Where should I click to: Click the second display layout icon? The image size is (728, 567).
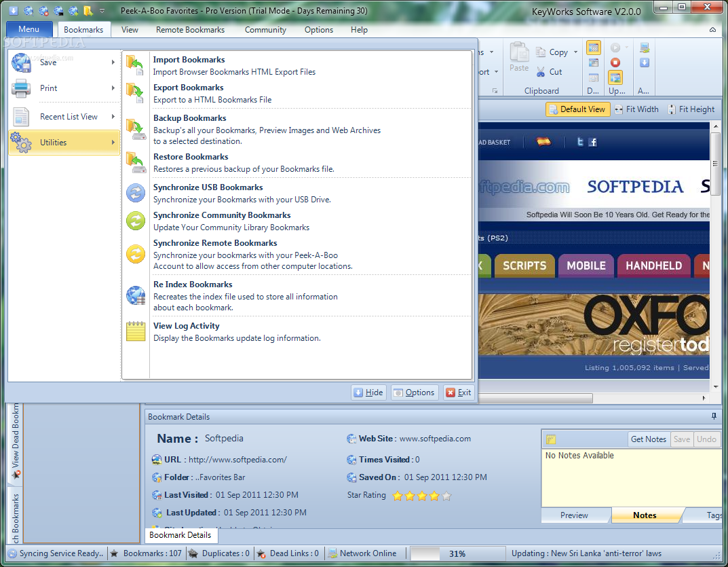point(594,62)
